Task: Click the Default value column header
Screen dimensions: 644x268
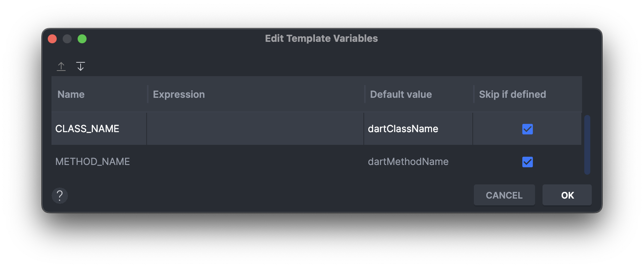Action: tap(419, 94)
